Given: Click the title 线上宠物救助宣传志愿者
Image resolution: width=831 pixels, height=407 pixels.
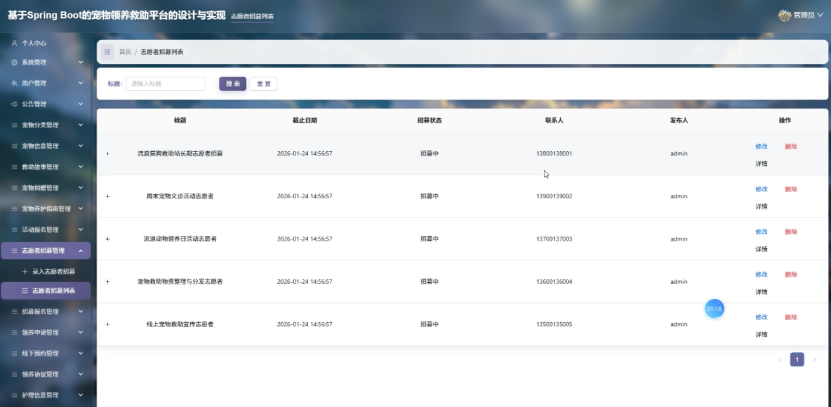Looking at the screenshot, I should 180,324.
